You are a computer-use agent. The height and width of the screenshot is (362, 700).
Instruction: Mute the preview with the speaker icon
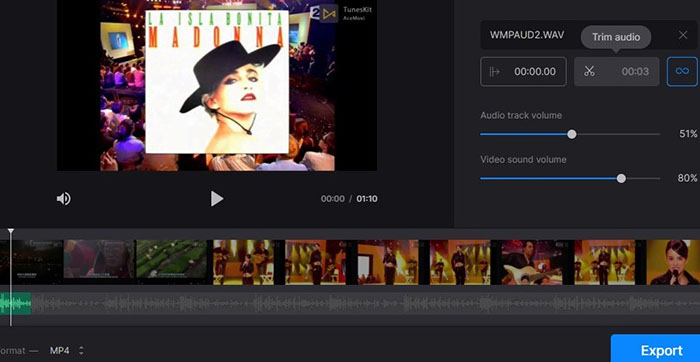63,199
